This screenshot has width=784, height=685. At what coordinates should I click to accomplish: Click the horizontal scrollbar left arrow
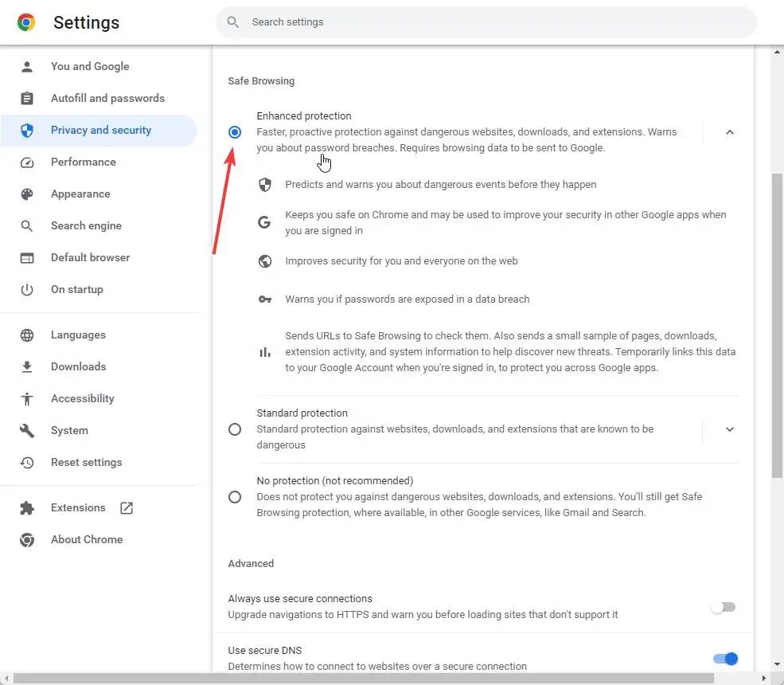click(6, 679)
